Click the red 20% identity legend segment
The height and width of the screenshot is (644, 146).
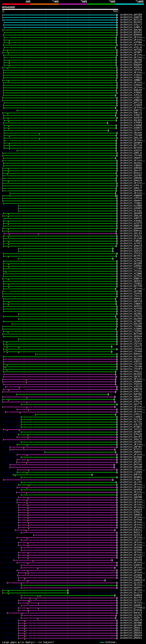[16, 4]
